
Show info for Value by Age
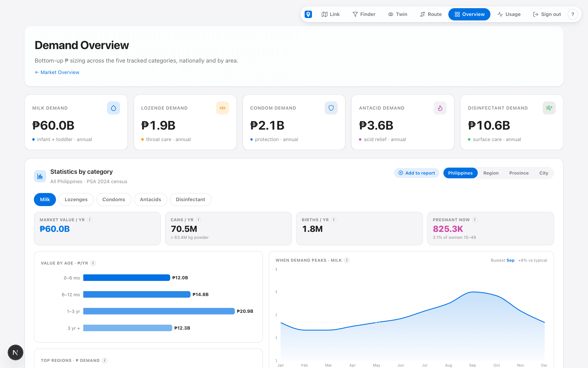tap(93, 263)
